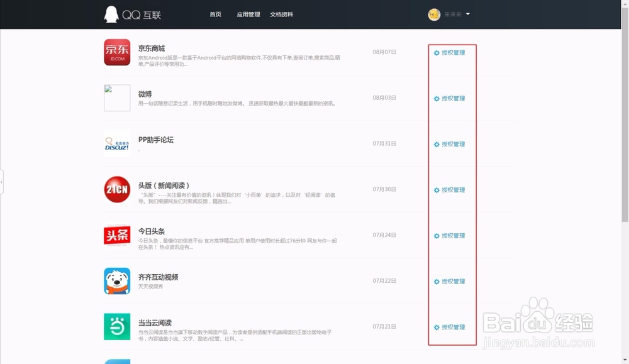This screenshot has width=629, height=364.
Task: Click gear icon for 京东商城 row
Action: (x=437, y=53)
